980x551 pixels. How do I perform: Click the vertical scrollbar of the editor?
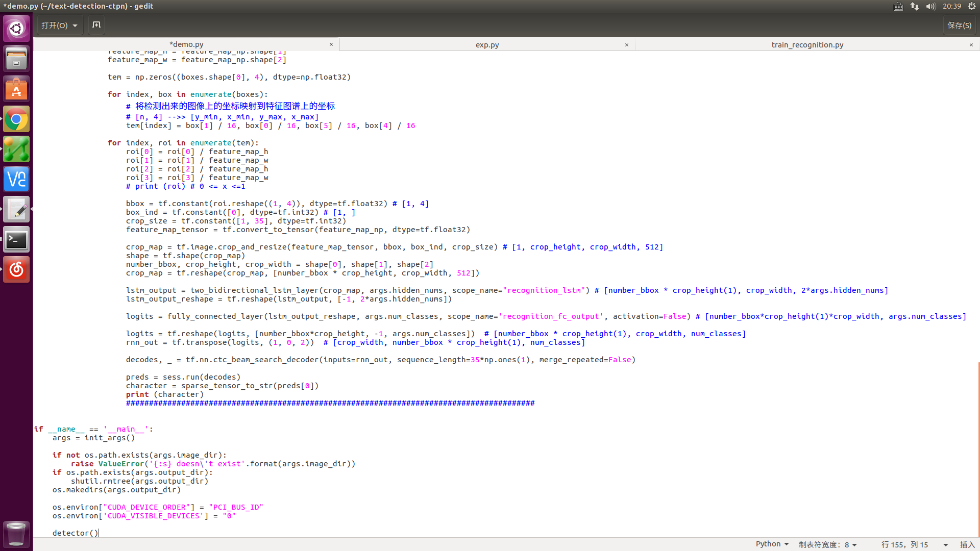[978, 449]
